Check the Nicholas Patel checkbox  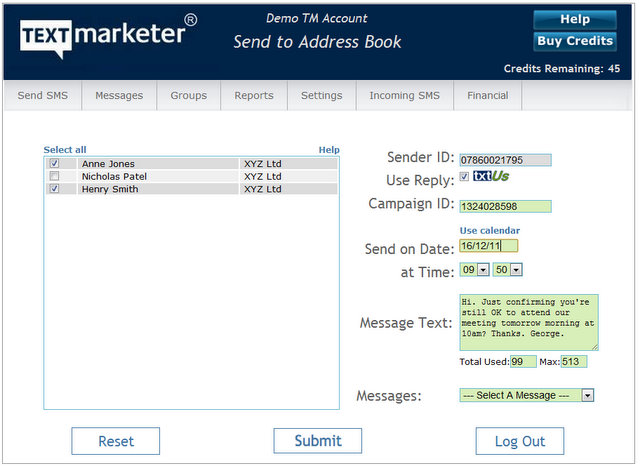[x=55, y=176]
